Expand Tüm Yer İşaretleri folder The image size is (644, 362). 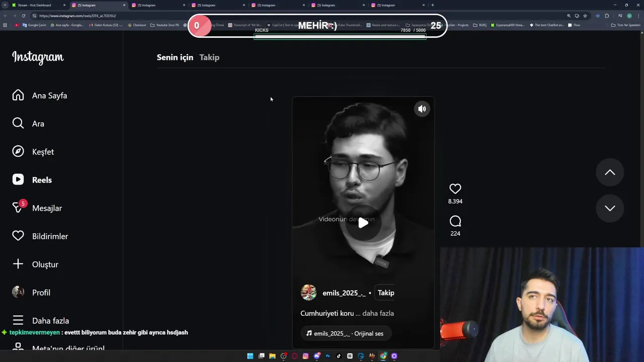tap(625, 25)
